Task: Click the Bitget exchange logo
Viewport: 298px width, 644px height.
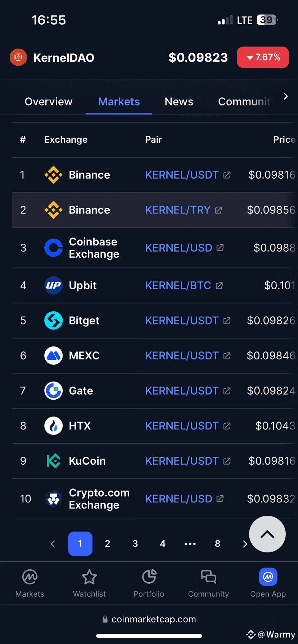Action: pyautogui.click(x=54, y=321)
